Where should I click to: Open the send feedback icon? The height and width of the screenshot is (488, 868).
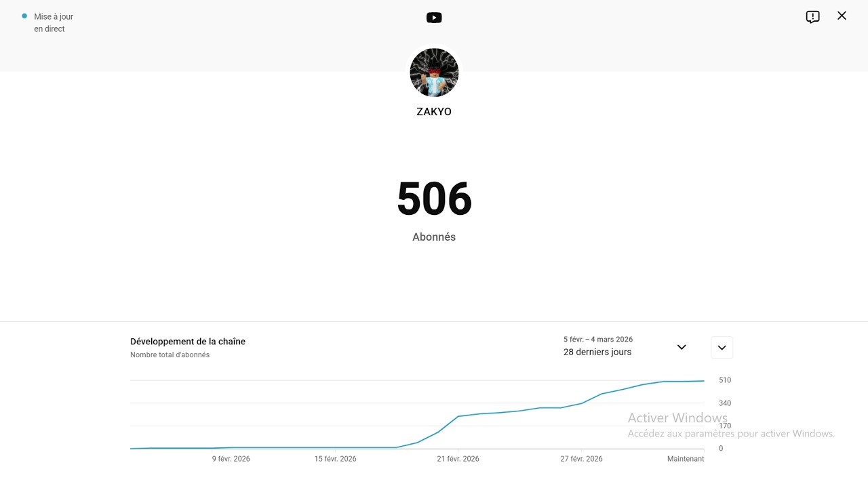click(812, 17)
